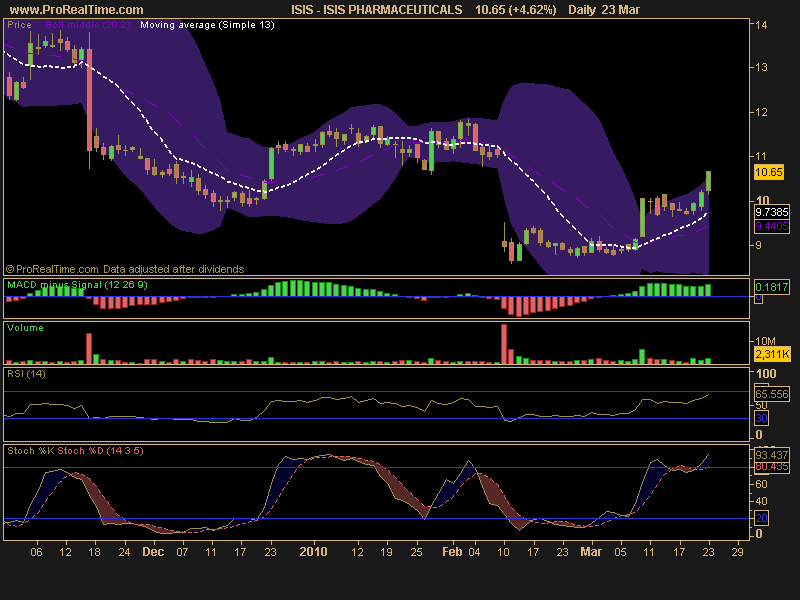The height and width of the screenshot is (600, 800).
Task: Select Moving average (Simple 13) legend
Action: [207, 25]
